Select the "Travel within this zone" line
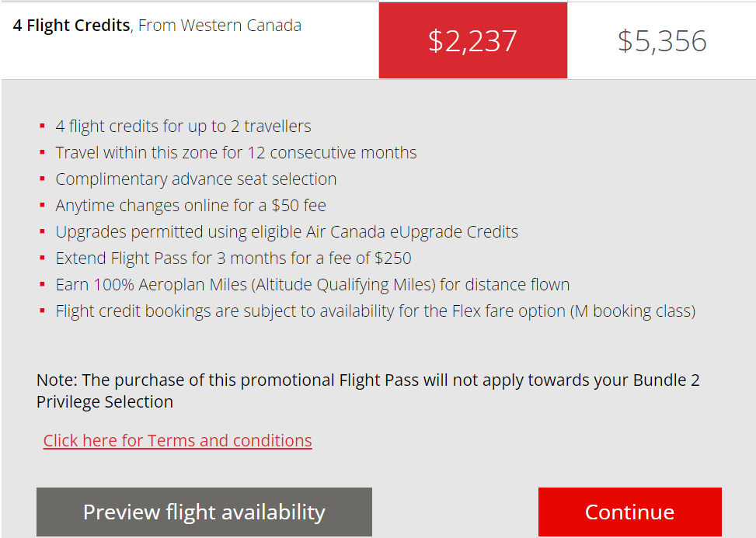This screenshot has height=538, width=756. 235,153
